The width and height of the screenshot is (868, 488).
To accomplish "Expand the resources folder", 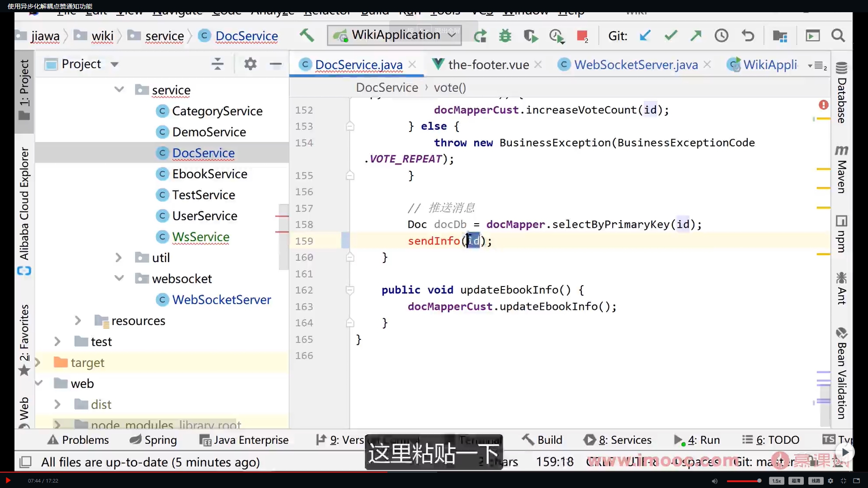I will click(78, 320).
